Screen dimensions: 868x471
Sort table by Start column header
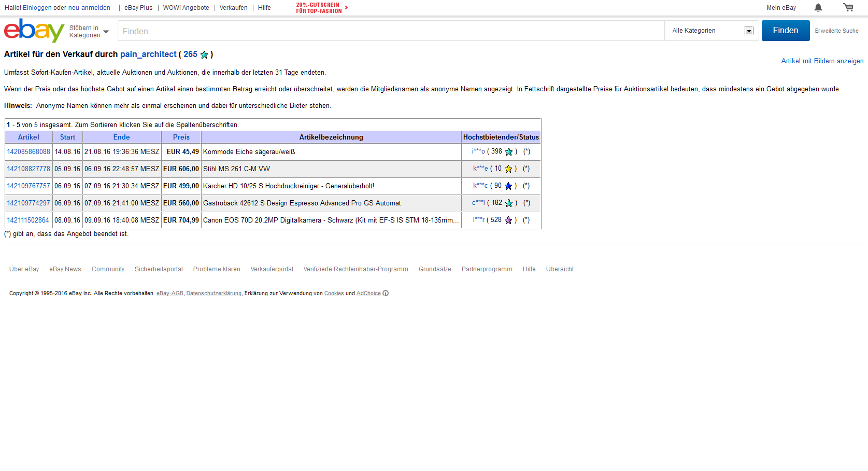coord(67,137)
